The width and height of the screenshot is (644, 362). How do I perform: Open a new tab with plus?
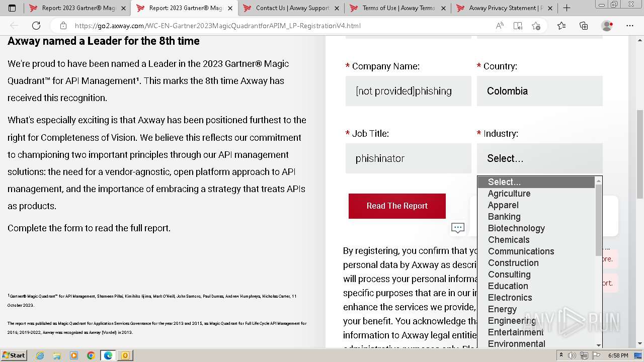(567, 8)
